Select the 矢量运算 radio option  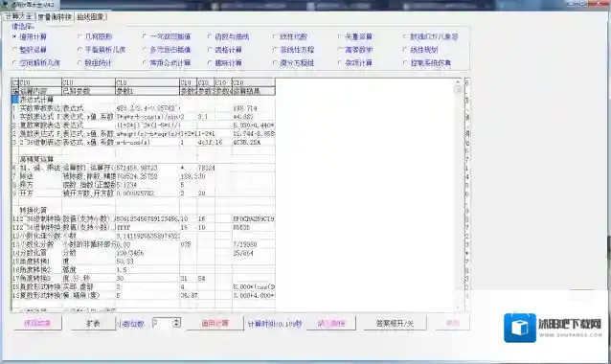click(x=355, y=36)
